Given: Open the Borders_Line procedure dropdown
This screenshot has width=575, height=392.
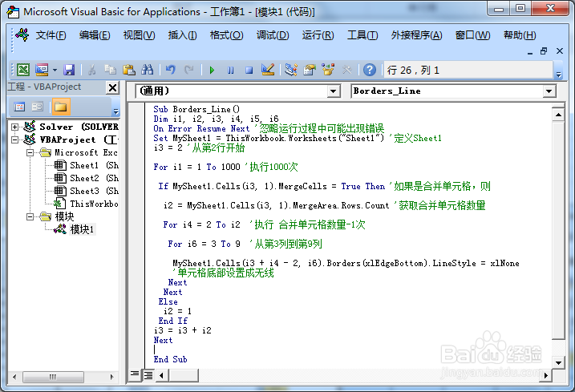Looking at the screenshot, I should click(549, 91).
